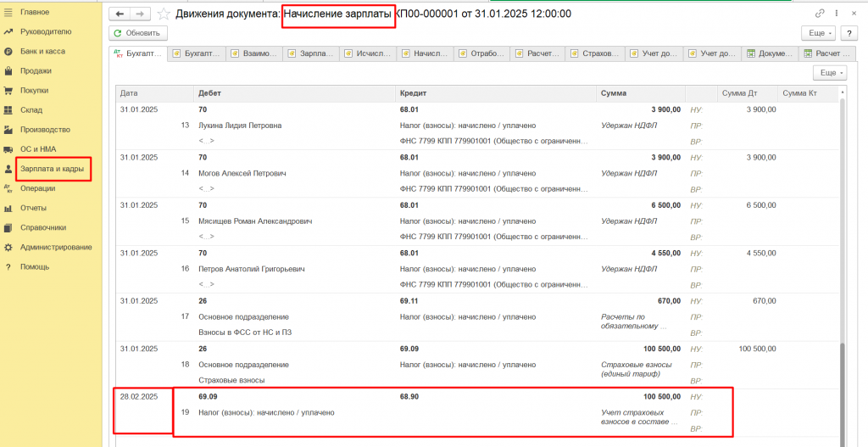The width and height of the screenshot is (868, 447).
Task: Click the Производство factory icon
Action: 8,130
